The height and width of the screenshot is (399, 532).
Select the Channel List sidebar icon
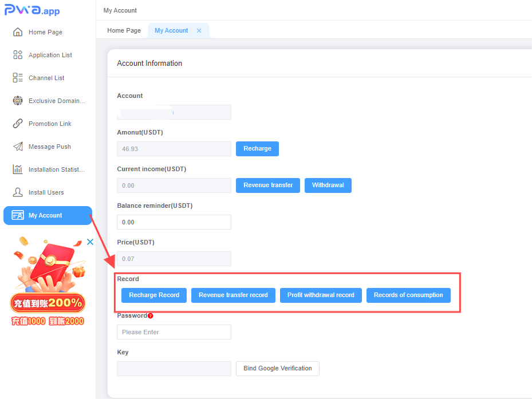pos(18,78)
